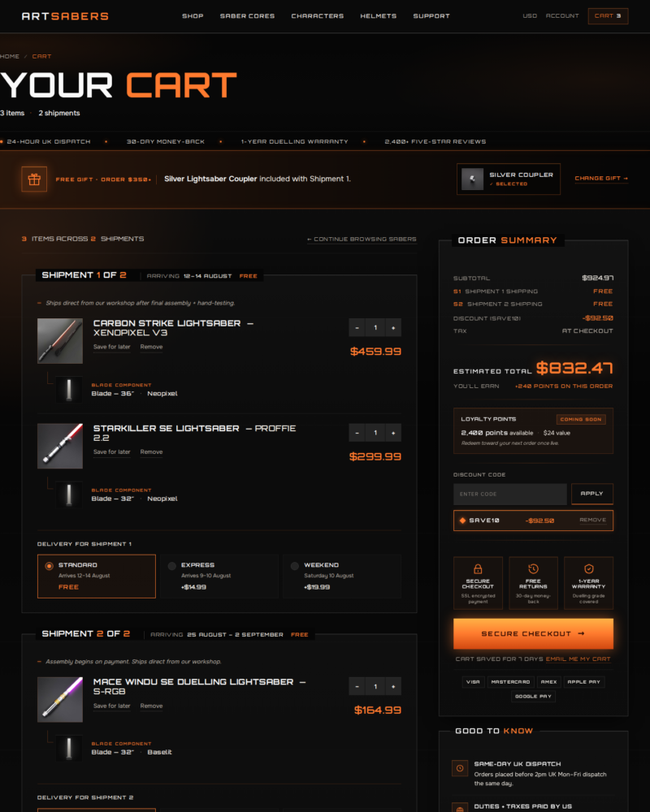Image resolution: width=650 pixels, height=812 pixels.
Task: Click the Apple Pay badge
Action: (583, 682)
